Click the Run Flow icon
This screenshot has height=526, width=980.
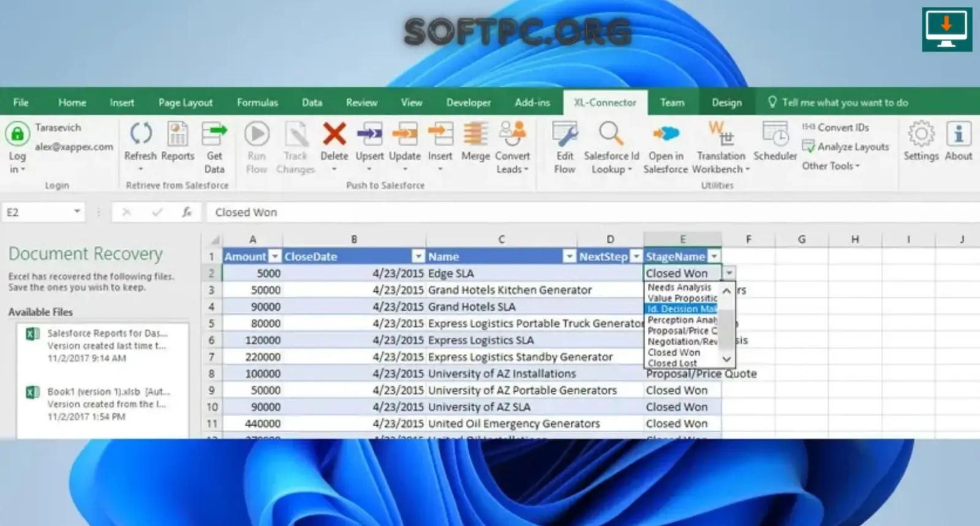tap(257, 133)
